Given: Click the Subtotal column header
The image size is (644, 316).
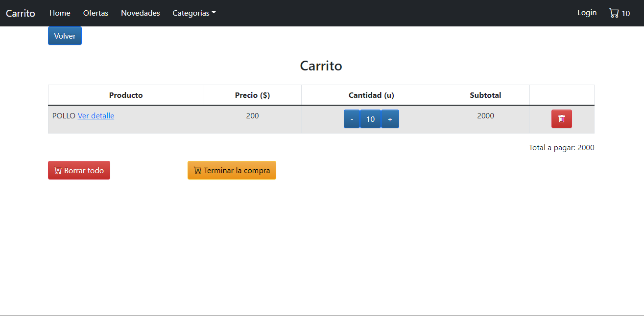Looking at the screenshot, I should pos(485,95).
